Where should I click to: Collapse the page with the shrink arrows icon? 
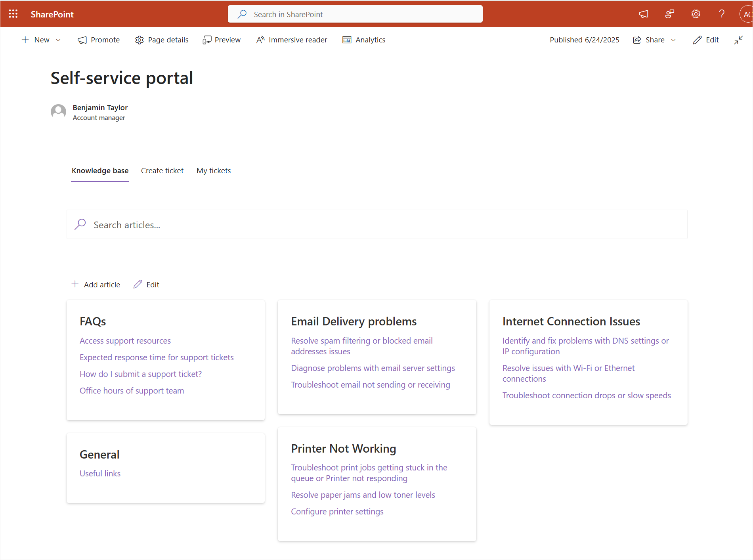click(738, 40)
